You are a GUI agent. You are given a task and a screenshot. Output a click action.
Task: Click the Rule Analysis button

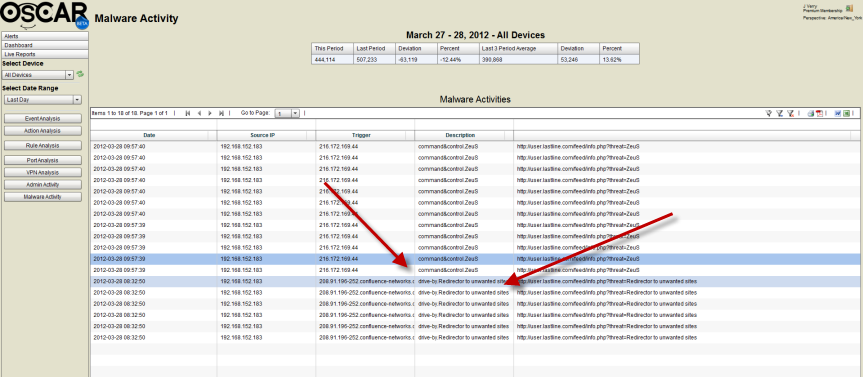pyautogui.click(x=43, y=146)
